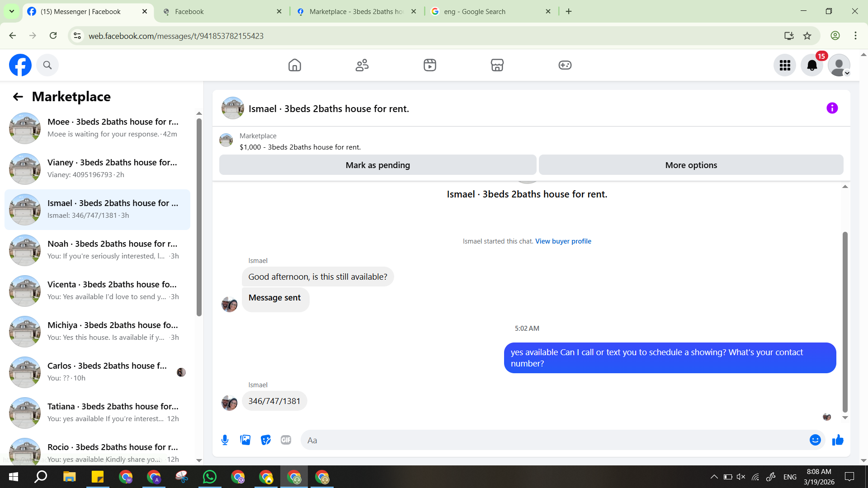The image size is (868, 488).
Task: Show hidden system tray icons
Action: [714, 477]
